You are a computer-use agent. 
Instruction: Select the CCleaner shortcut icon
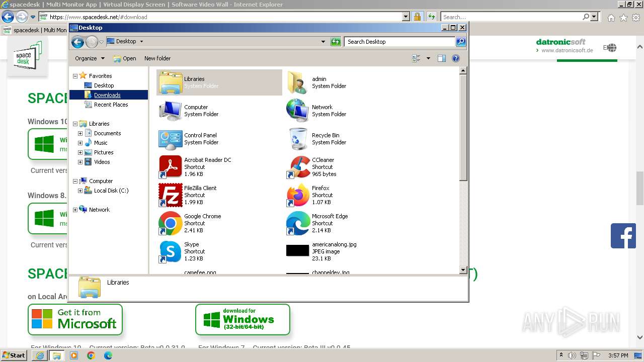tap(298, 167)
